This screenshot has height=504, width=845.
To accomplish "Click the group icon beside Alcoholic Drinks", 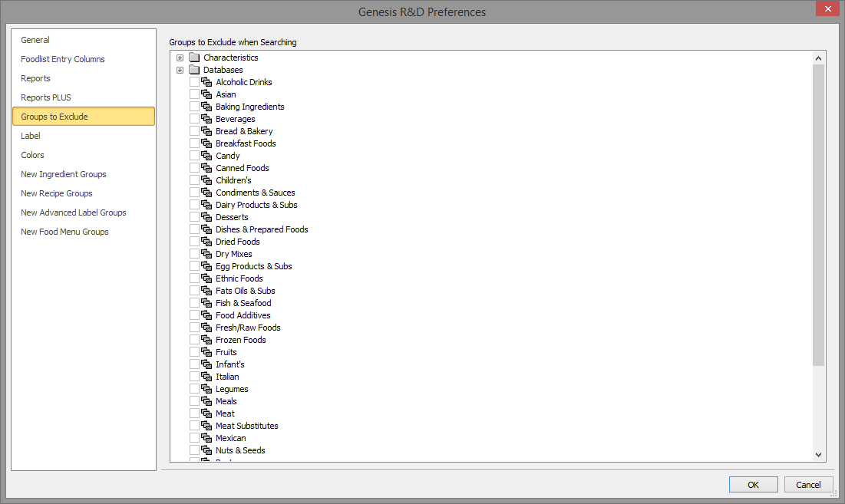I will pos(206,82).
